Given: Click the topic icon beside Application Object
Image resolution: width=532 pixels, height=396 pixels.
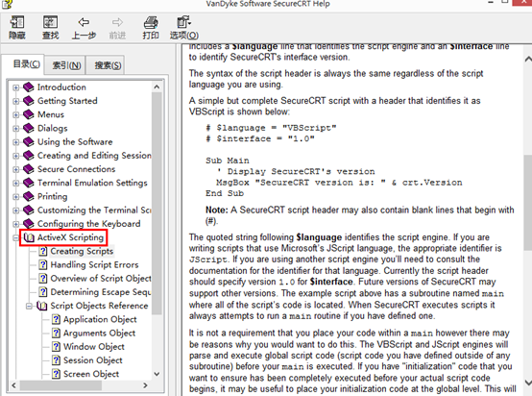Looking at the screenshot, I should pyautogui.click(x=56, y=319).
